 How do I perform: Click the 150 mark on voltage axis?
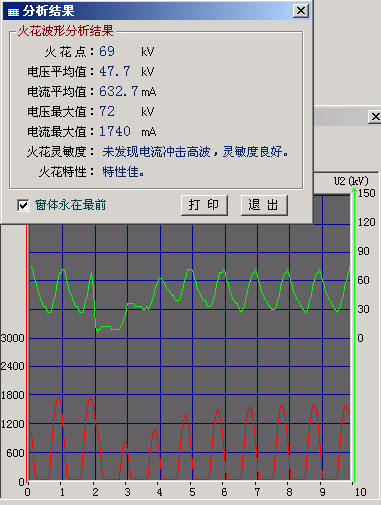(x=367, y=193)
